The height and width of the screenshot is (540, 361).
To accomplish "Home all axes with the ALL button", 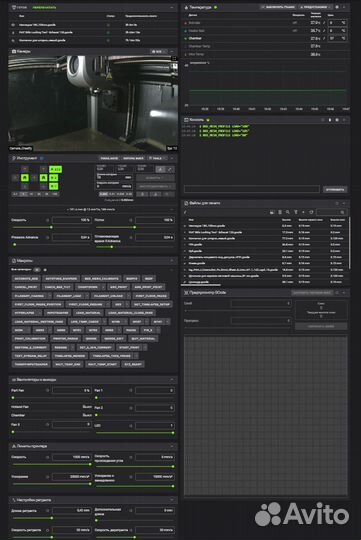I will click(55, 169).
